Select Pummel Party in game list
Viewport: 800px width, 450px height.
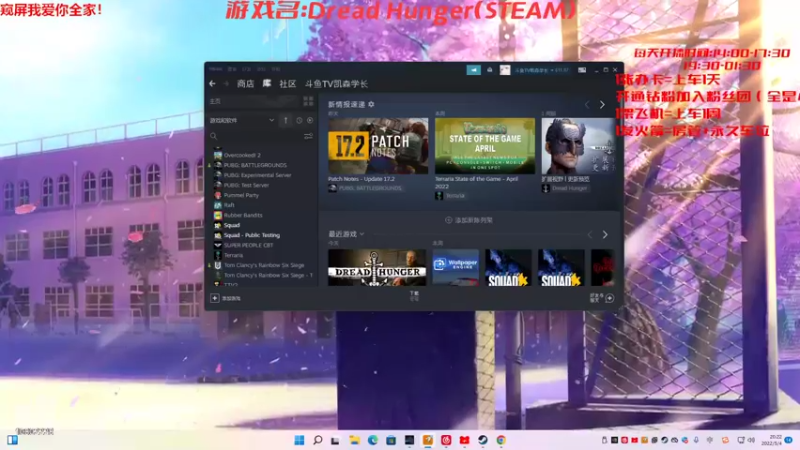click(241, 195)
